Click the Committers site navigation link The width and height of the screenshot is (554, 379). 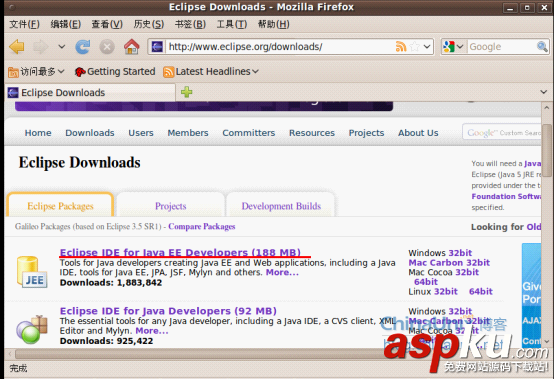point(248,133)
